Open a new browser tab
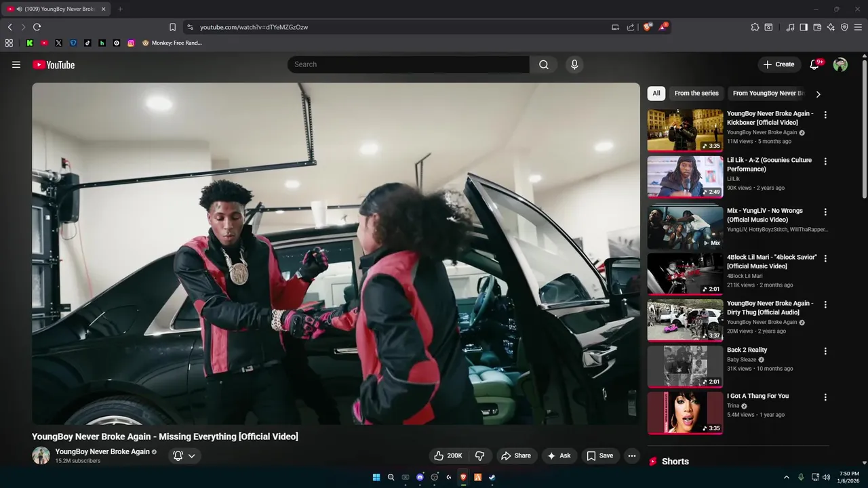Image resolution: width=868 pixels, height=488 pixels. (120, 9)
